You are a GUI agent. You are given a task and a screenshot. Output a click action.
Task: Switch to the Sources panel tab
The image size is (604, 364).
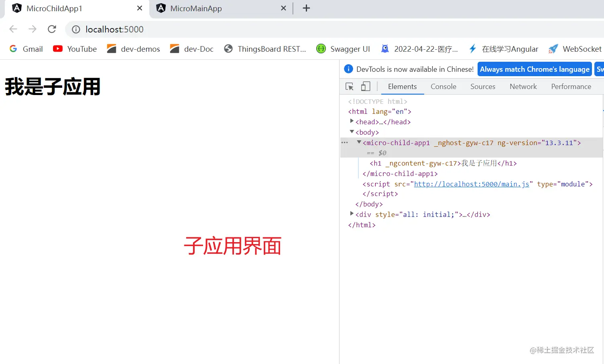pyautogui.click(x=483, y=87)
